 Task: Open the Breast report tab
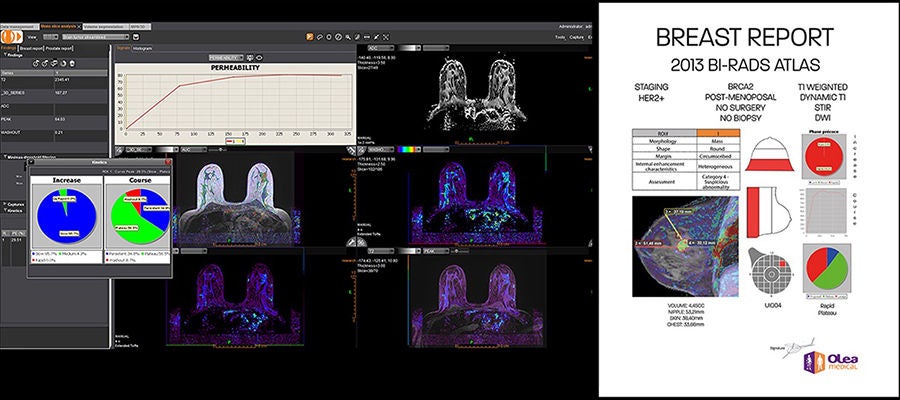(31, 48)
